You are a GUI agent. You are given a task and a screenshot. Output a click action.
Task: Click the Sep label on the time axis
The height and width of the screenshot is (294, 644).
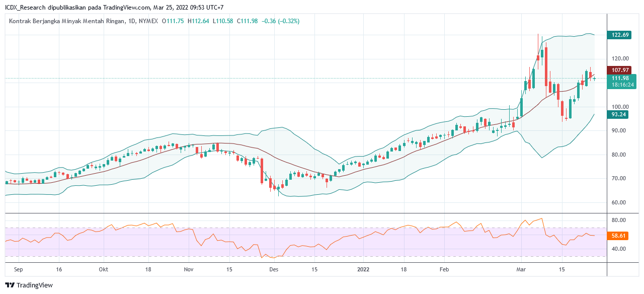19,269
